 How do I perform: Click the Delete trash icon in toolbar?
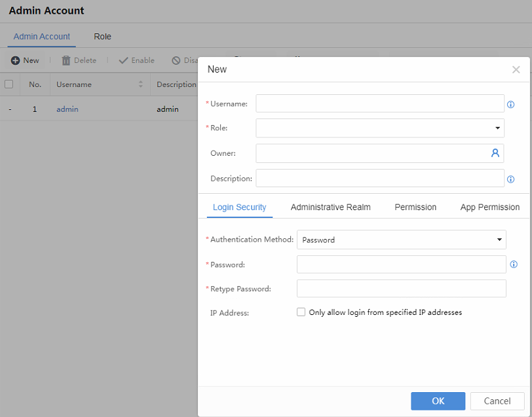(66, 60)
